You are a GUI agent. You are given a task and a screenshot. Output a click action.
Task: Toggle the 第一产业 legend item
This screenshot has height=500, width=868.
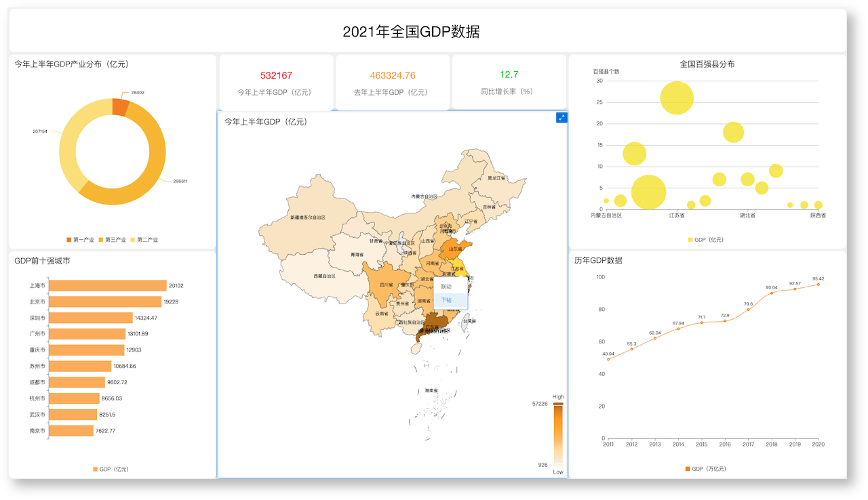pos(80,240)
